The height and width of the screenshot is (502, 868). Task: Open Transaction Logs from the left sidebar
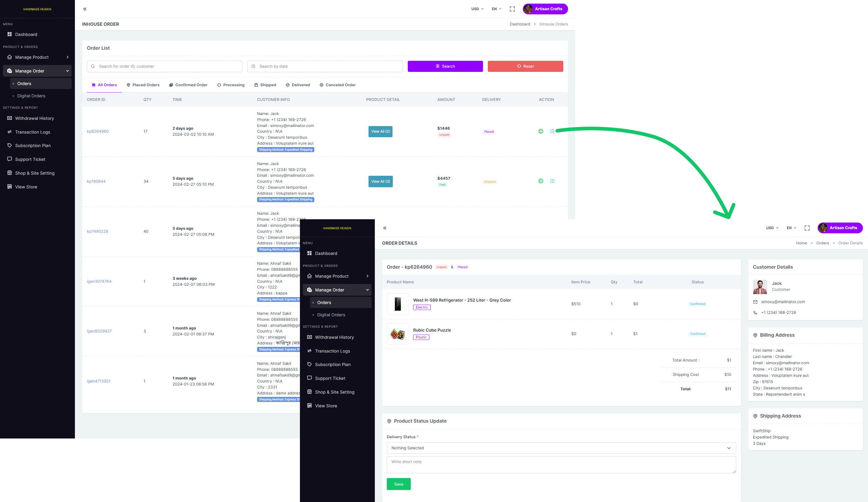click(x=32, y=132)
